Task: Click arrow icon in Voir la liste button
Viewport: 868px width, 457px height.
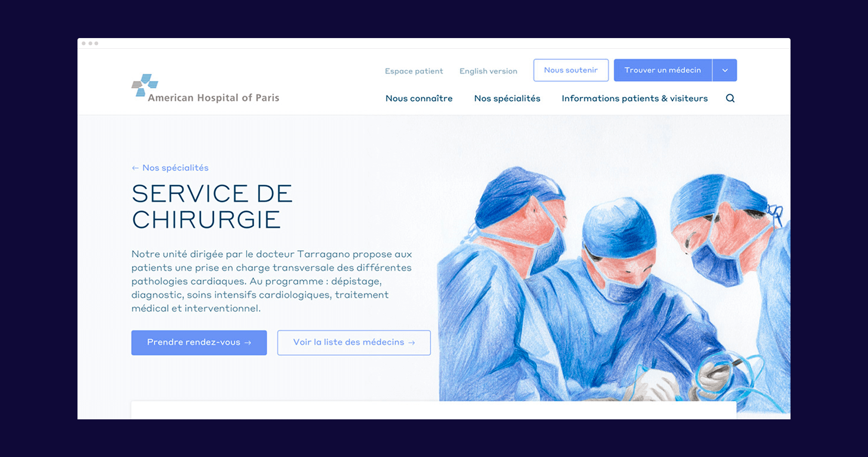Action: [412, 343]
